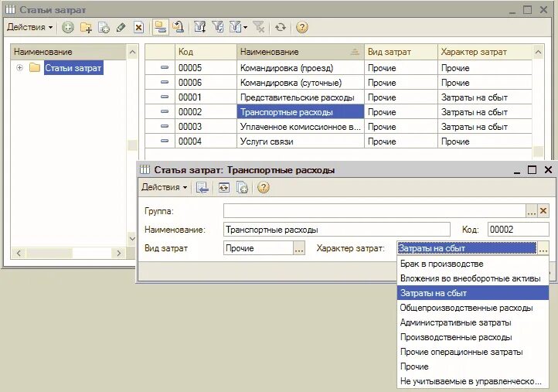Click the Вид затрат field showing Прочие
Viewport: 558px width, 392px height.
click(x=258, y=248)
